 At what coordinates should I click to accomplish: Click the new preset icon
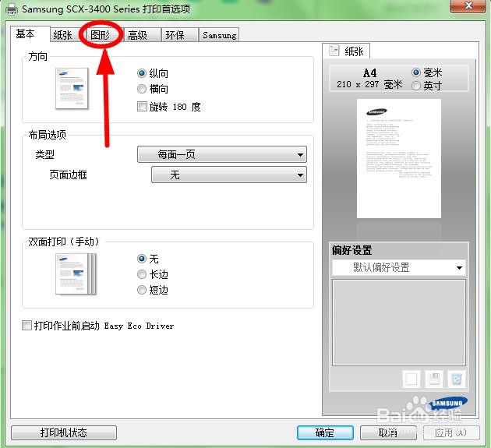[x=411, y=379]
